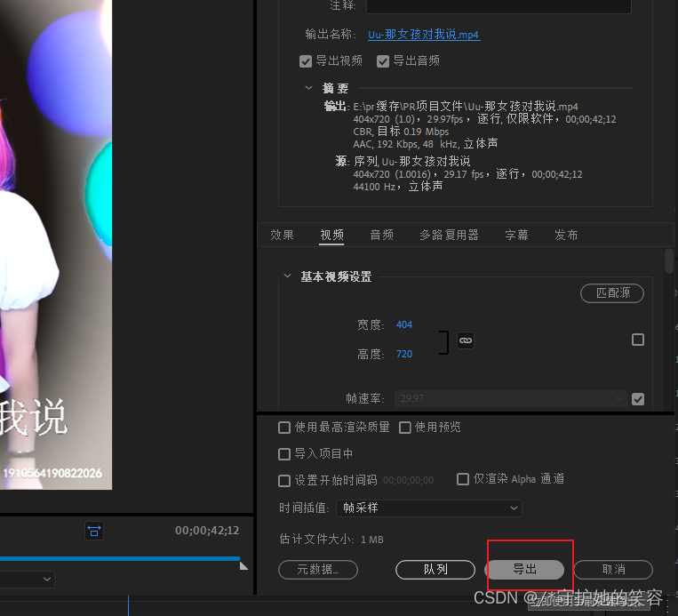The height and width of the screenshot is (616, 678).
Task: Open the 时间插值 dropdown
Action: coord(429,508)
